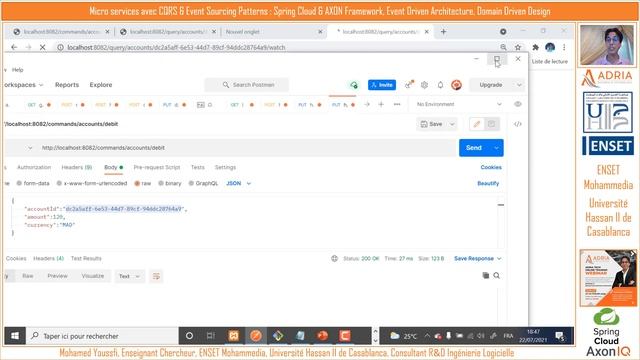Open the No Environment selector
This screenshot has width=640, height=360.
[458, 104]
